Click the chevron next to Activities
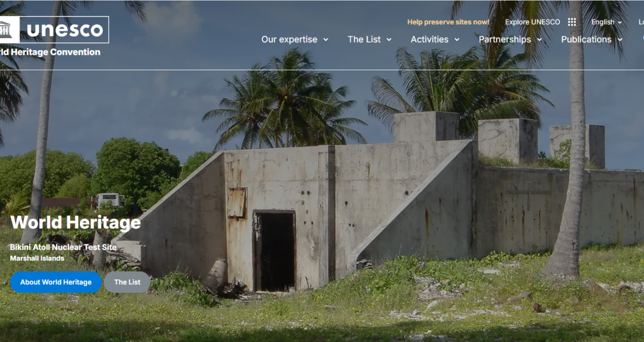Viewport: 644px width, 342px height. click(x=457, y=40)
